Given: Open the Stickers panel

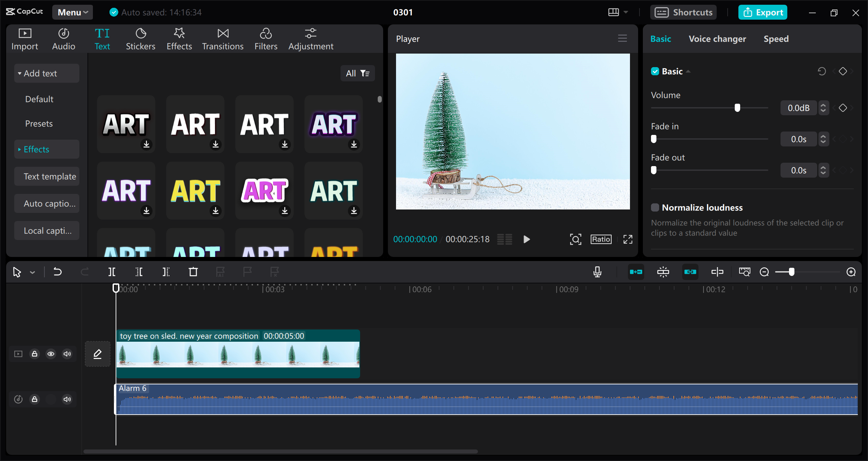Looking at the screenshot, I should tap(140, 38).
